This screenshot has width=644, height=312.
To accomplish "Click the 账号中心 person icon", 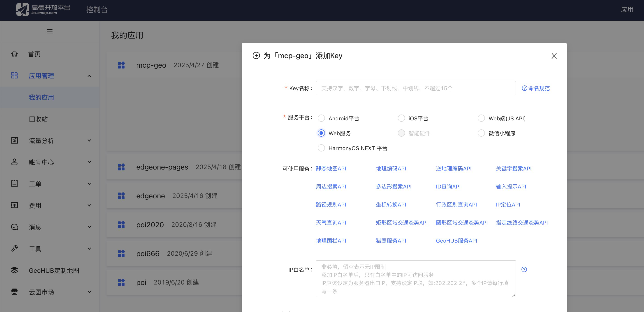I will point(14,162).
